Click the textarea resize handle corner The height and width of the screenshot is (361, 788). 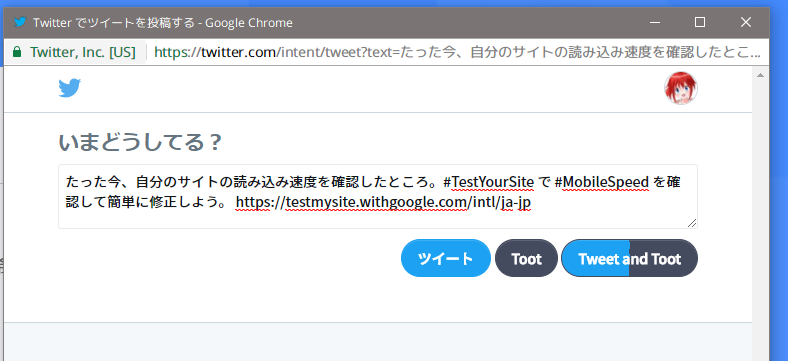coord(692,223)
